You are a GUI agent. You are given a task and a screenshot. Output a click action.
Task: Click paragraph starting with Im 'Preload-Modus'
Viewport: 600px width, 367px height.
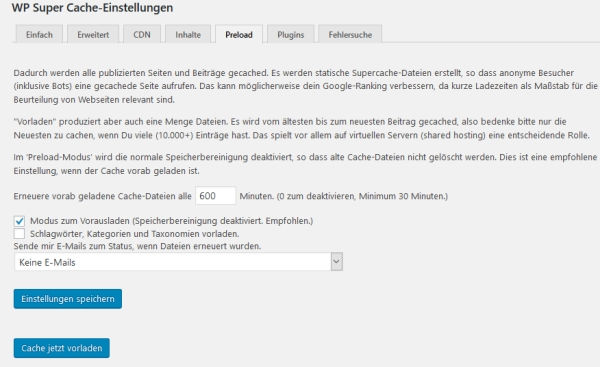305,164
